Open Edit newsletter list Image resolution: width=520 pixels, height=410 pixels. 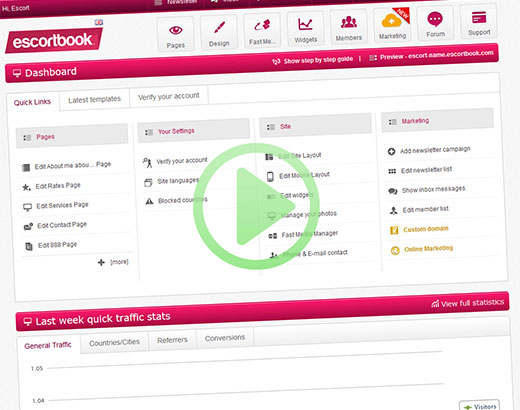(426, 170)
